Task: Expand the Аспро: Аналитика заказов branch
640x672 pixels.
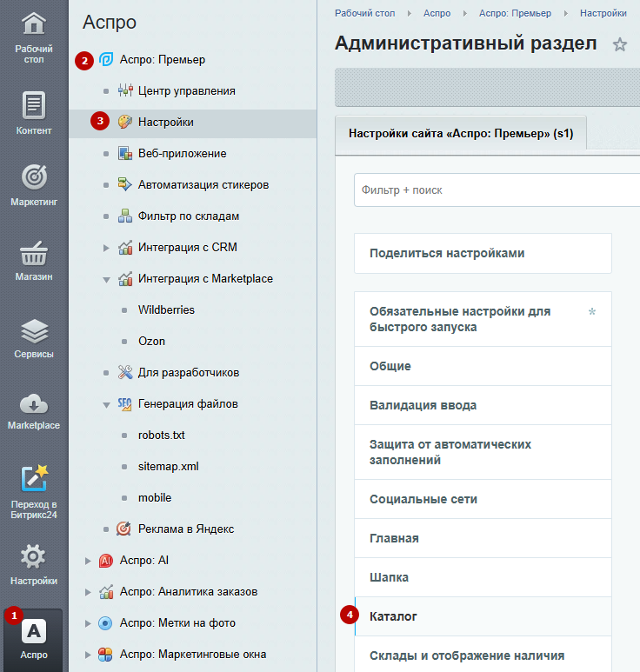Action: [88, 592]
